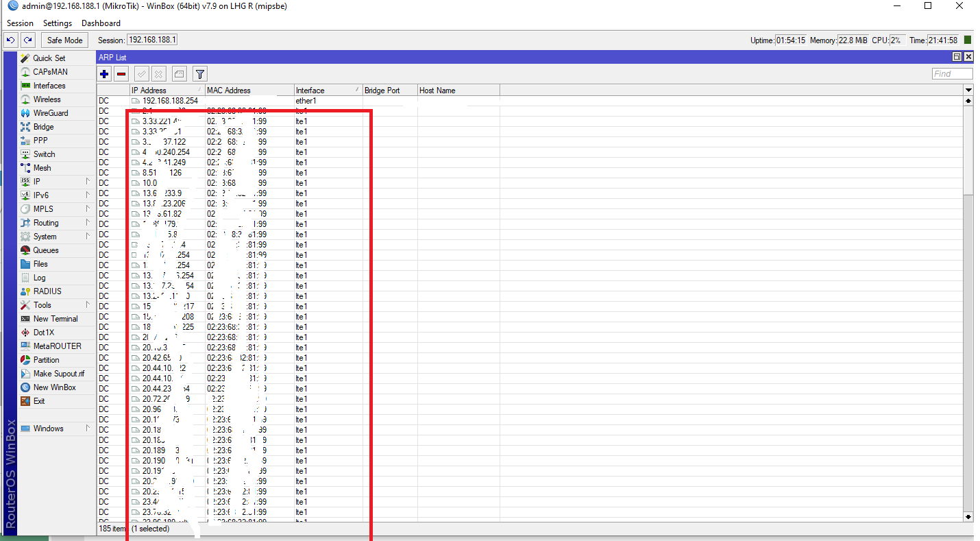Toggle Safe Mode

(x=64, y=40)
